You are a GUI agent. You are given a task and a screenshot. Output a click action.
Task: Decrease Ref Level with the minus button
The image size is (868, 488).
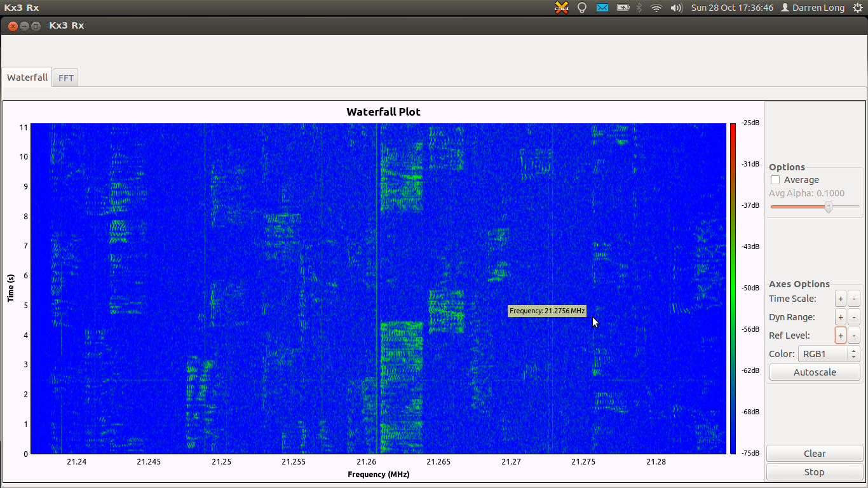pyautogui.click(x=854, y=335)
